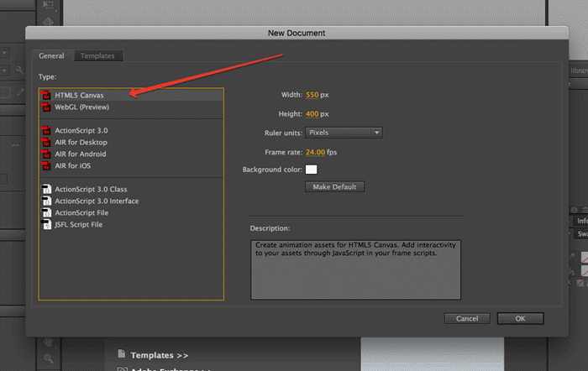The width and height of the screenshot is (588, 371).
Task: Select the ActionScript 3.0 Class icon
Action: coord(46,190)
